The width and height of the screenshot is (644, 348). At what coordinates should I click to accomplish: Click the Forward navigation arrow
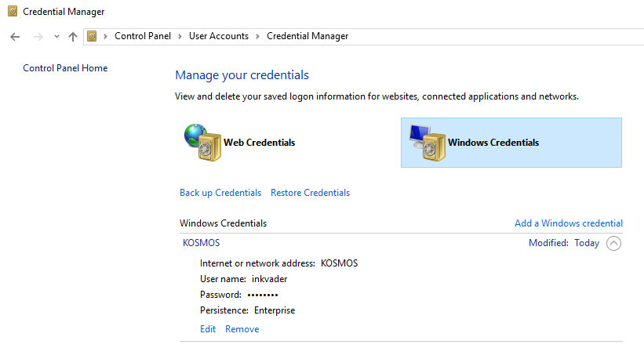coord(38,37)
